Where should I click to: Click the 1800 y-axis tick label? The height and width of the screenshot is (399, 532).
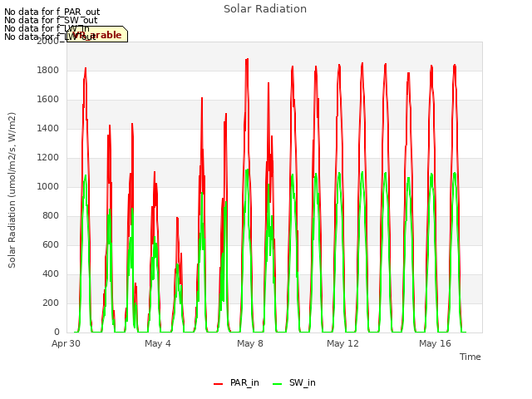(48, 70)
